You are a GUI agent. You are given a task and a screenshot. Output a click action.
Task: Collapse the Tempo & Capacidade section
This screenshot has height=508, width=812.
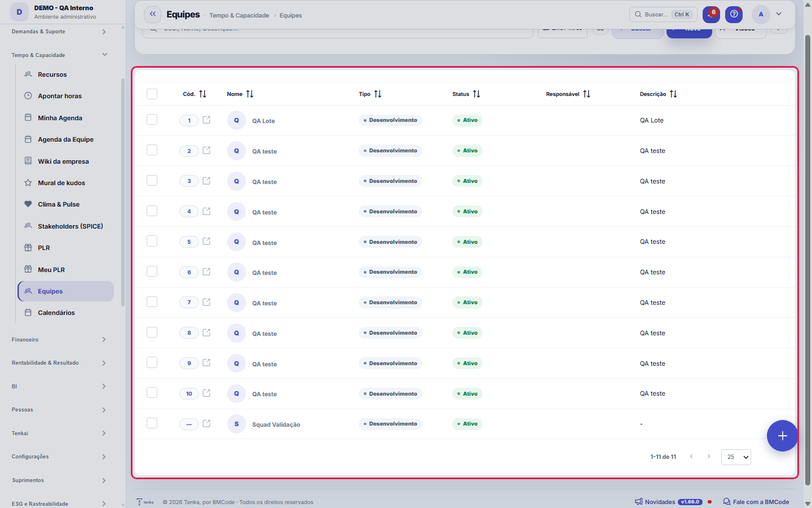(60, 55)
